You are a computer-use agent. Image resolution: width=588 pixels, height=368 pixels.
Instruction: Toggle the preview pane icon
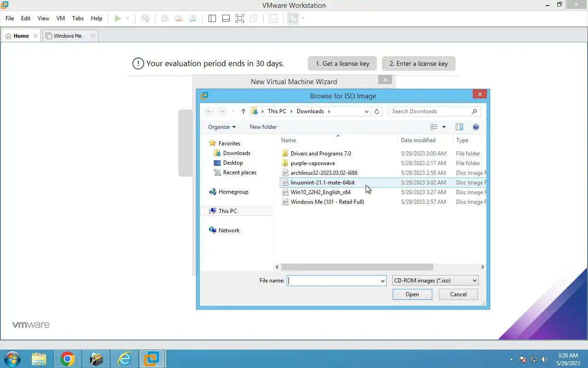coord(459,127)
